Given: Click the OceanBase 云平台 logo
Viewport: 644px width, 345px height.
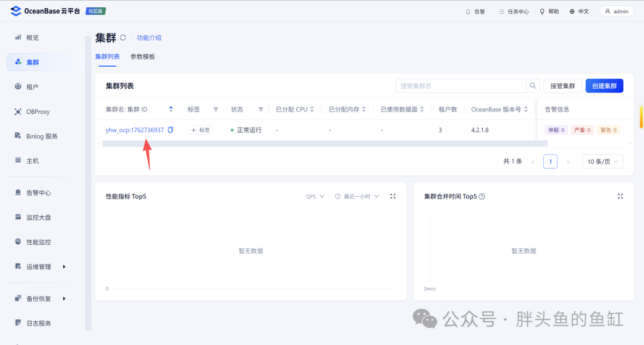Looking at the screenshot, I should (45, 11).
